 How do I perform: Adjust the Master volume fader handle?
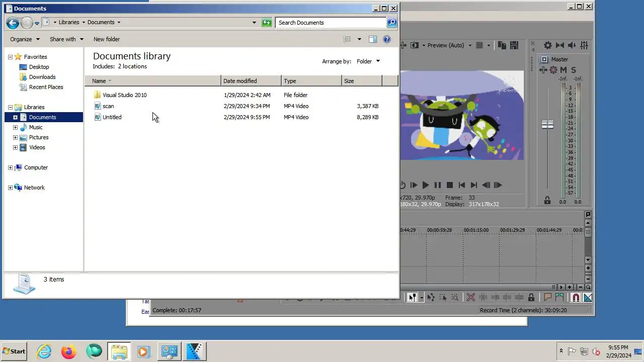pyautogui.click(x=547, y=124)
